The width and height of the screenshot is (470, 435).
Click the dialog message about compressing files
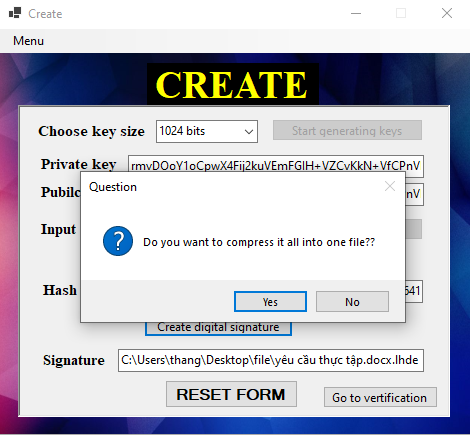[259, 242]
